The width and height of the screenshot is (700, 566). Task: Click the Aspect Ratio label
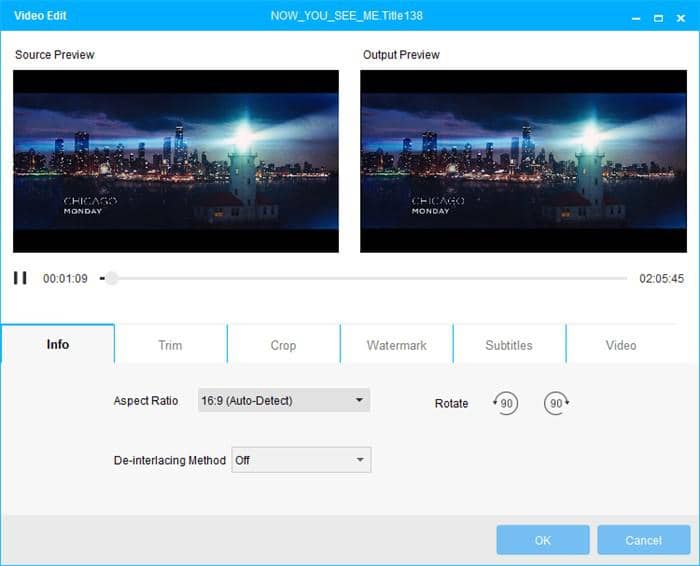click(146, 400)
